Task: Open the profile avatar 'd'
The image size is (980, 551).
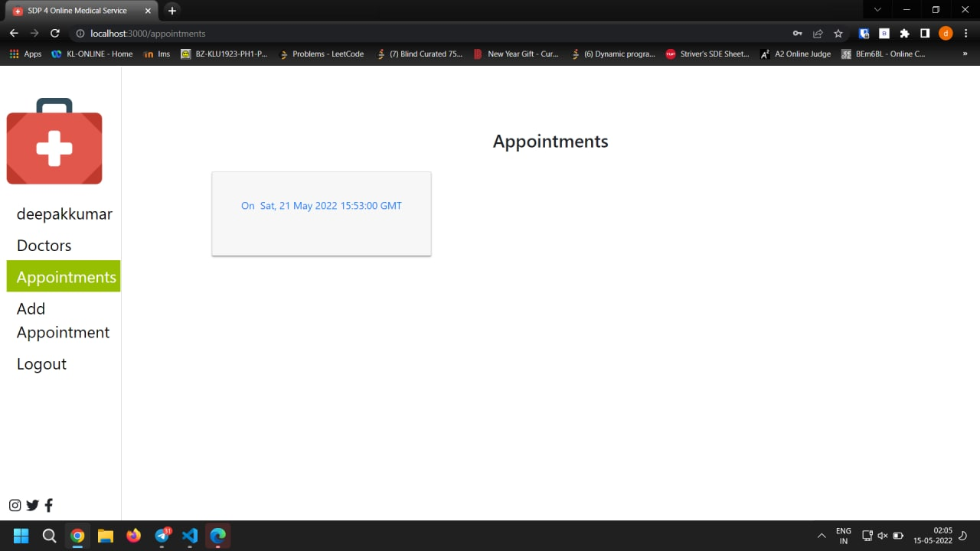Action: click(946, 34)
